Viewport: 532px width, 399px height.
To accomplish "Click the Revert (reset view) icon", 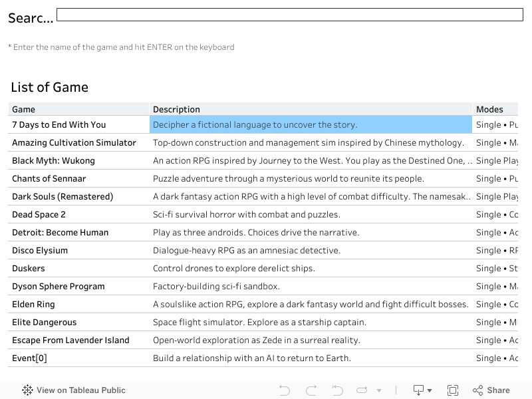I will point(337,390).
